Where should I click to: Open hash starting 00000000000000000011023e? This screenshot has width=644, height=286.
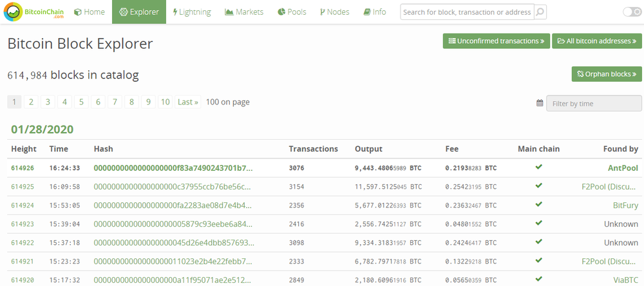[173, 262]
